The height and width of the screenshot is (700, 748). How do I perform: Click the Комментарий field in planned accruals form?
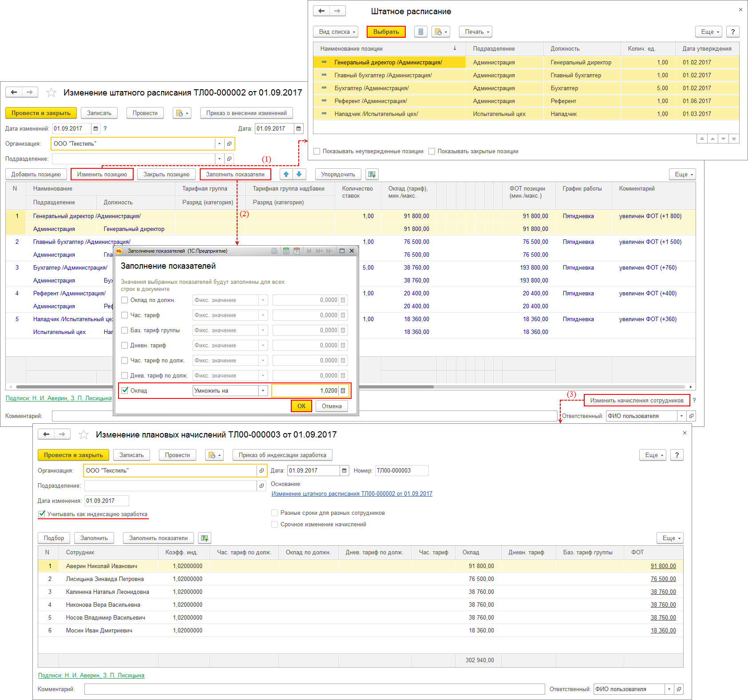click(314, 689)
